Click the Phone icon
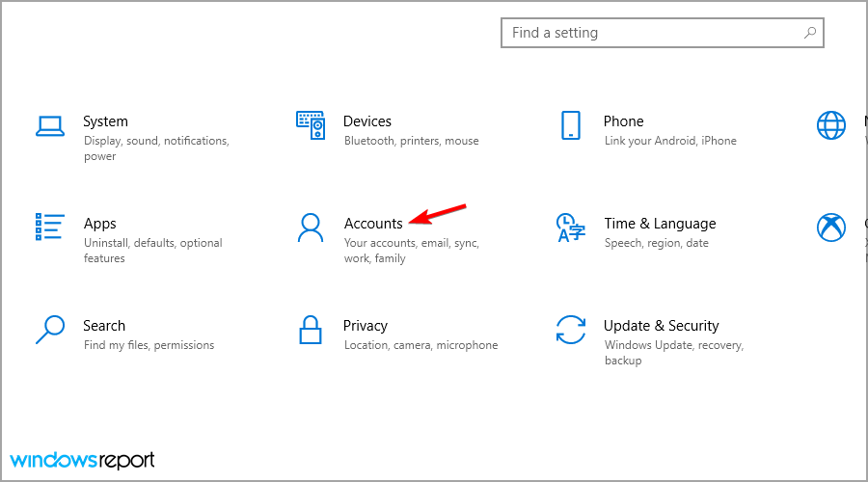868x482 pixels. click(570, 125)
